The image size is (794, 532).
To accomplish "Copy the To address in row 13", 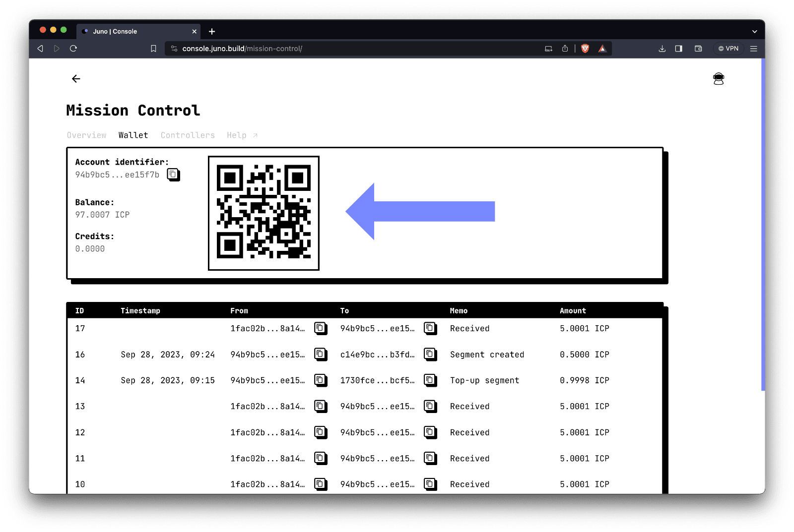I will pyautogui.click(x=430, y=406).
